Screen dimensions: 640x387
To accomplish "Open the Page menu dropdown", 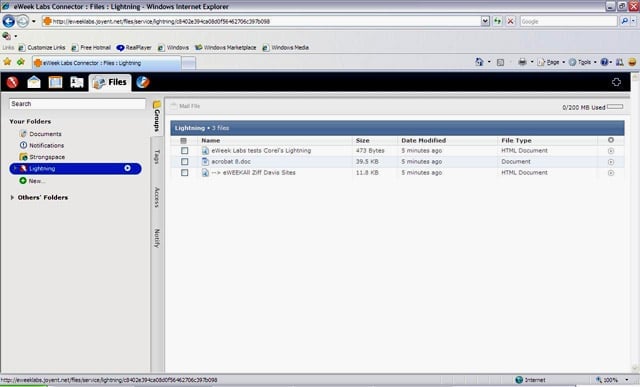I will [552, 62].
